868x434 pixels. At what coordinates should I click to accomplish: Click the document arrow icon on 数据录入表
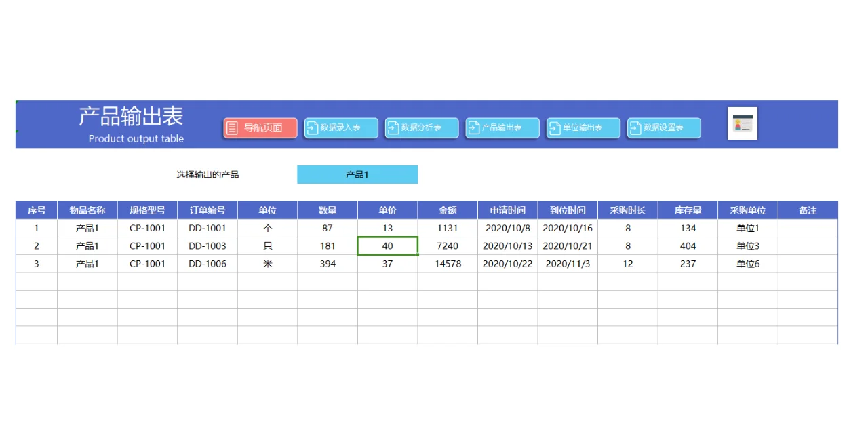pyautogui.click(x=313, y=127)
